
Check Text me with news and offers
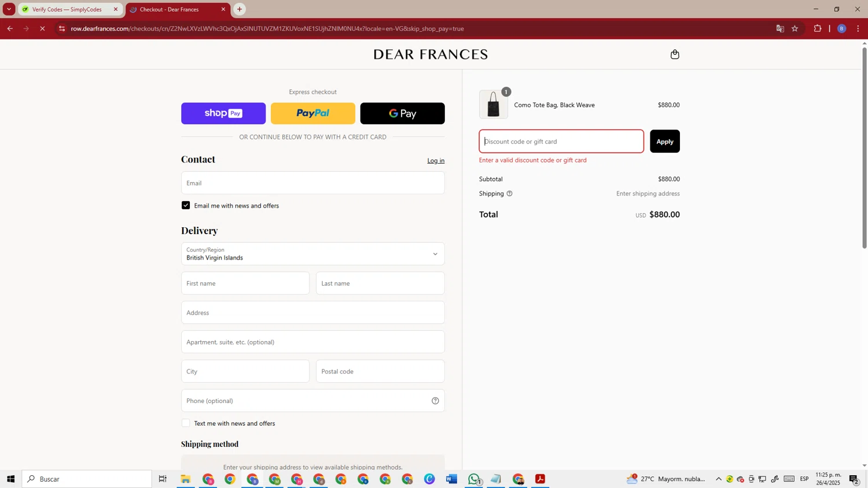[186, 423]
